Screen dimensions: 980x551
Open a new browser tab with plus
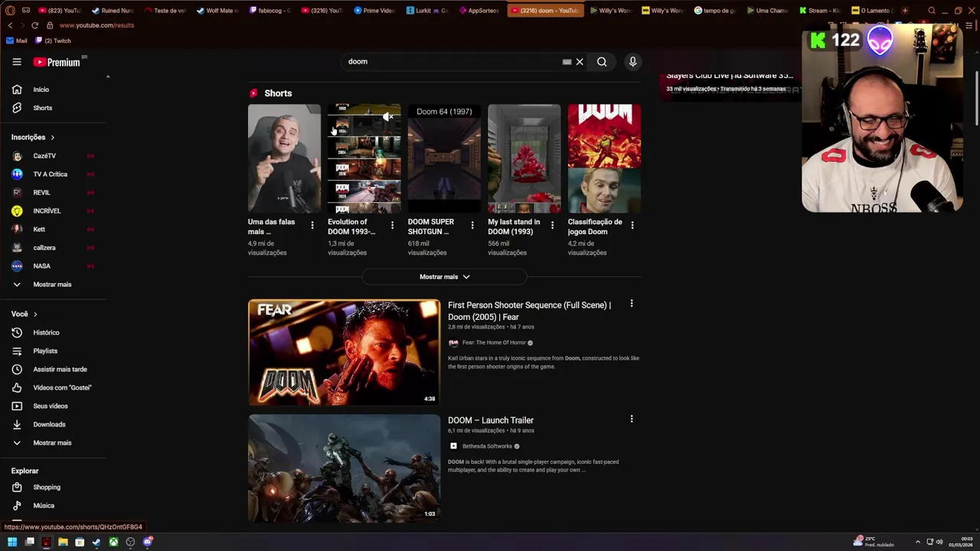(905, 11)
